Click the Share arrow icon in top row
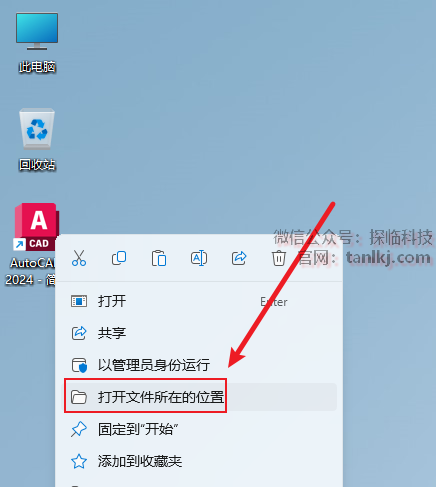 (239, 258)
